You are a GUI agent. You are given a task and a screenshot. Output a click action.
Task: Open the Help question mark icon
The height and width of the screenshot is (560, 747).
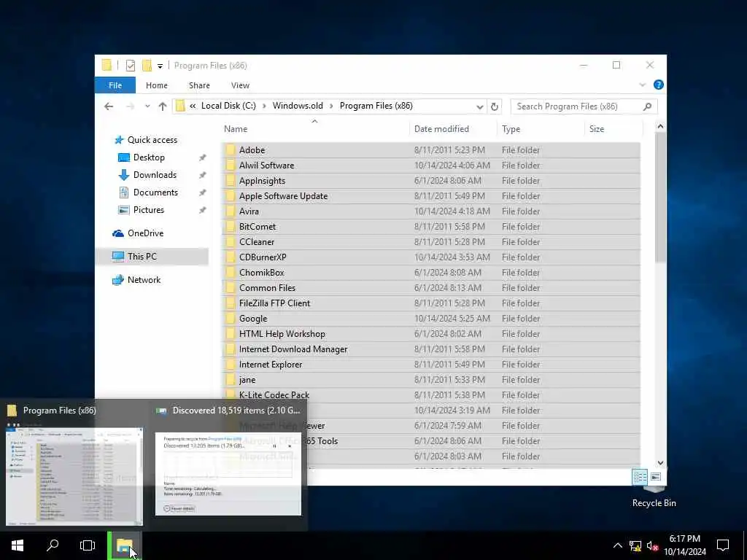659,85
